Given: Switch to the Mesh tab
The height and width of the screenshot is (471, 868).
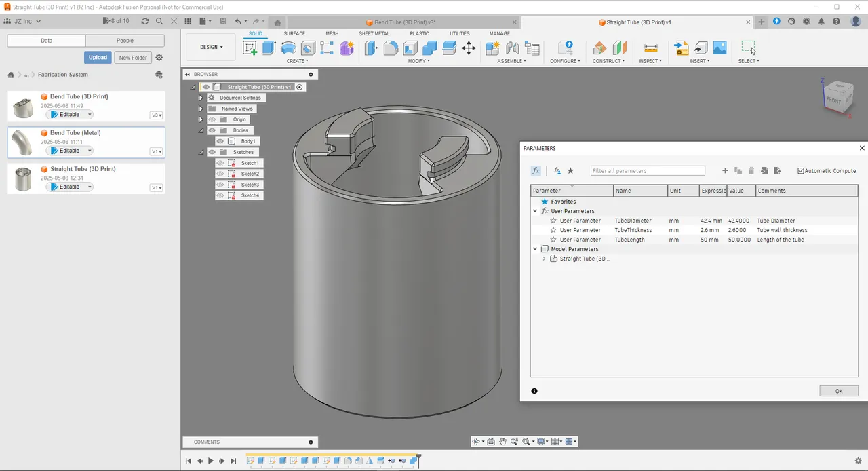Looking at the screenshot, I should [332, 33].
